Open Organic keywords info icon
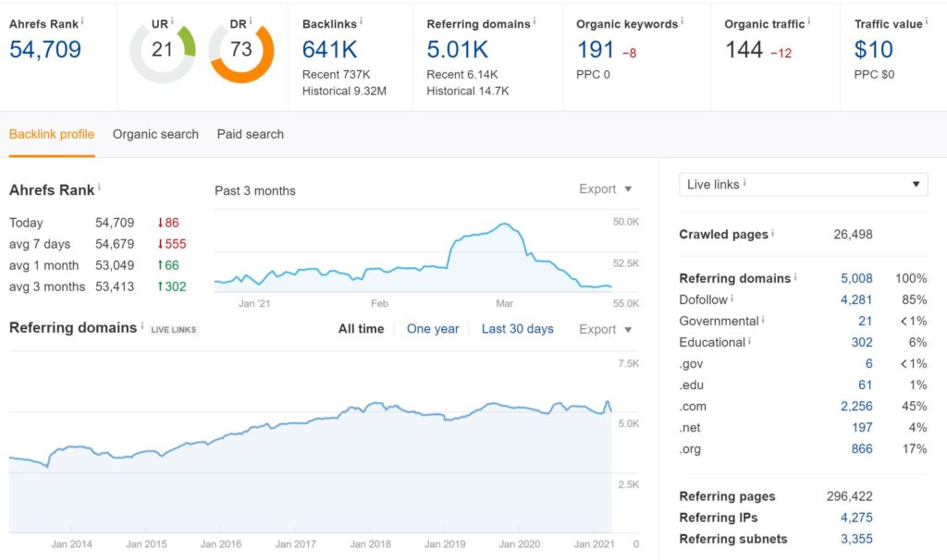 [x=683, y=21]
